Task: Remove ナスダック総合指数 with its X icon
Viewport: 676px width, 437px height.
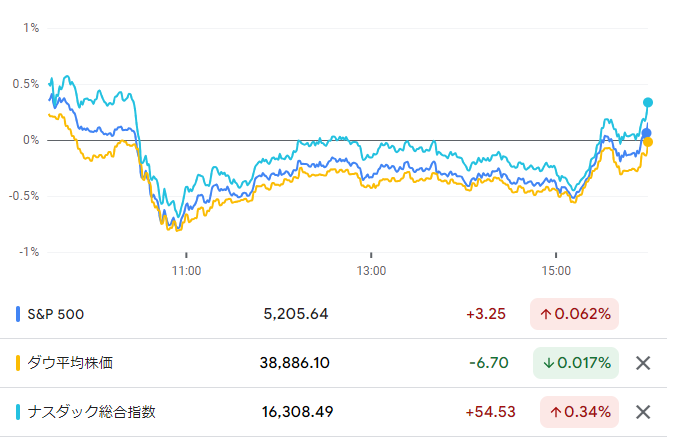Action: (x=643, y=411)
